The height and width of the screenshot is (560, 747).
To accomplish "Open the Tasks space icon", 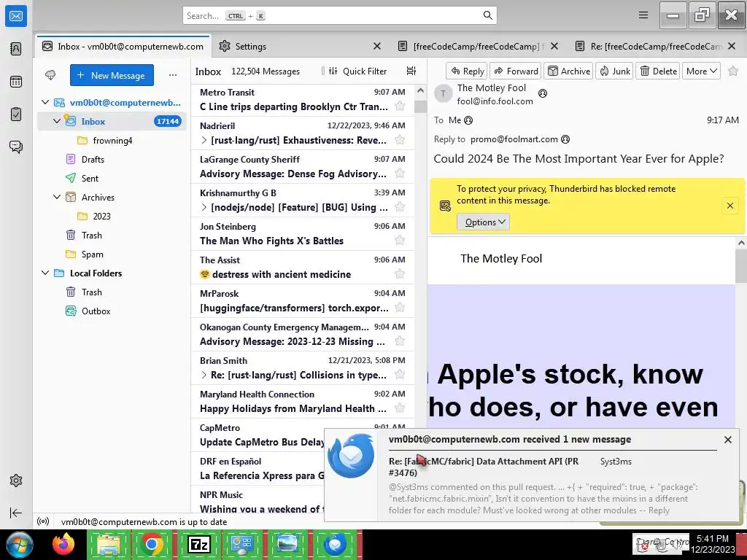I will tap(16, 114).
